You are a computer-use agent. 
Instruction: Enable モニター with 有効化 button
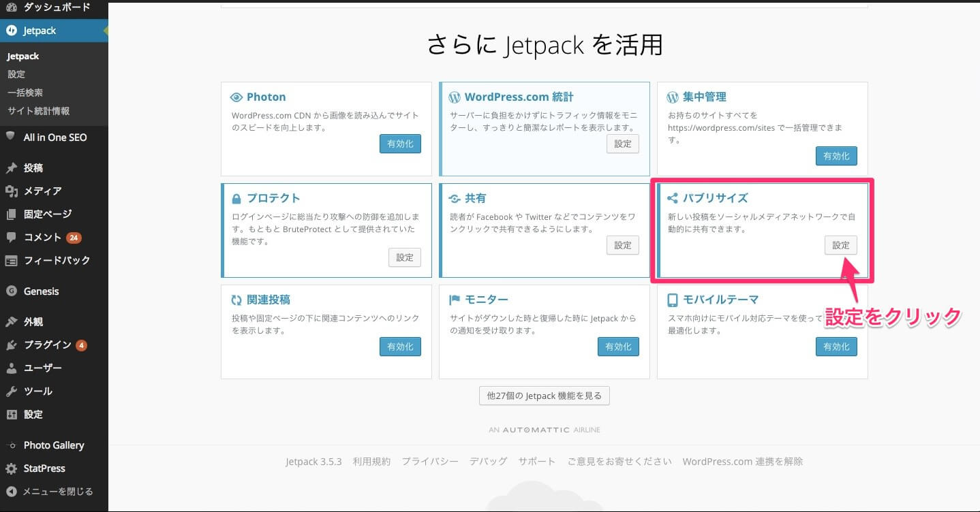tap(618, 347)
